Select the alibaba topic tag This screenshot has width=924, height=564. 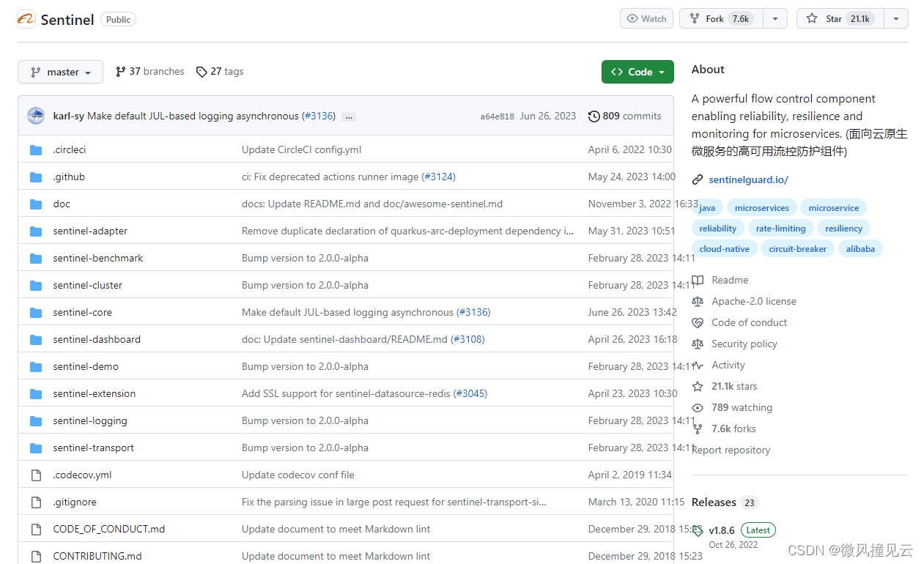click(x=860, y=249)
